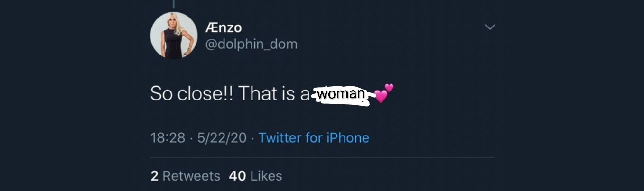Click the number 40 in likes count
Viewport: 644px width, 191px height.
click(237, 176)
